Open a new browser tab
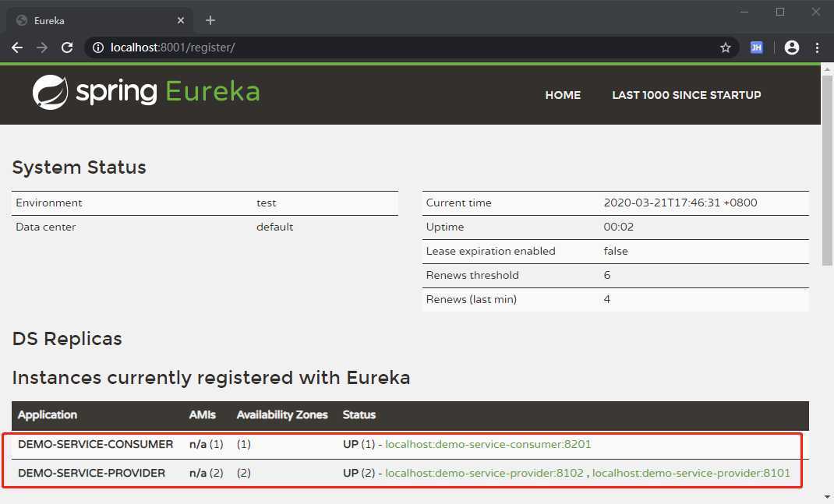The height and width of the screenshot is (504, 834). 210,20
